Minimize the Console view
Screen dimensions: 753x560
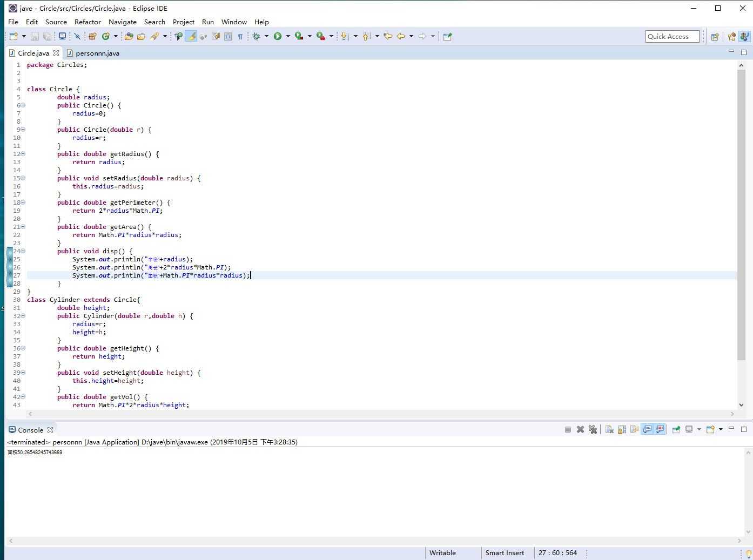click(731, 428)
